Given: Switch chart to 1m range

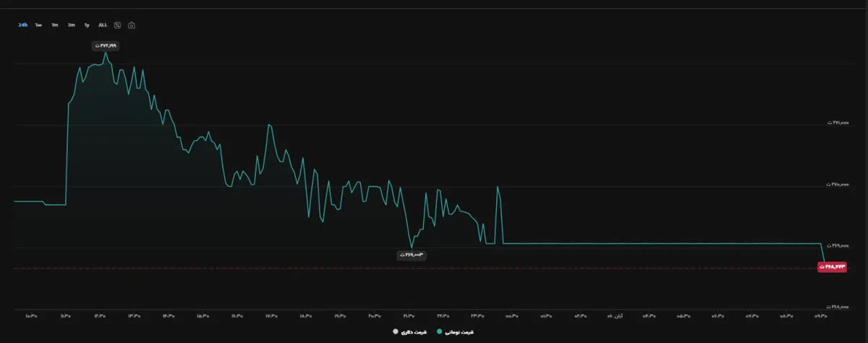Looking at the screenshot, I should point(55,25).
